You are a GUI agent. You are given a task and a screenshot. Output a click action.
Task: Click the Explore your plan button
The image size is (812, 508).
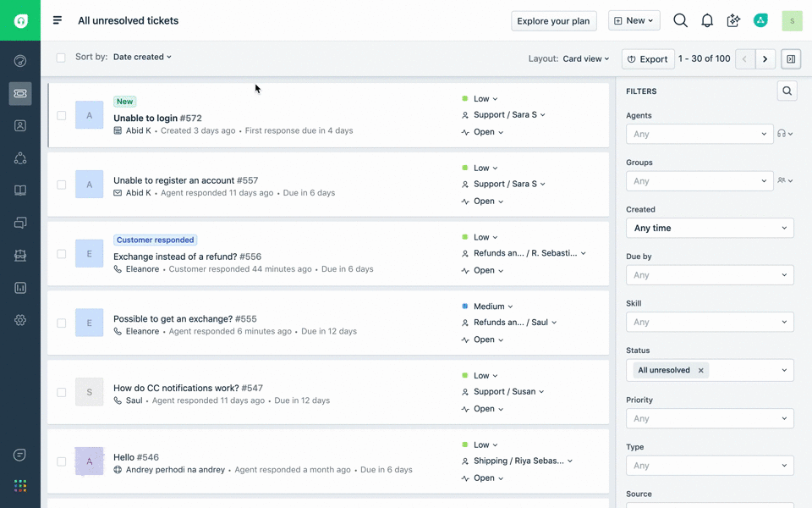[x=553, y=21]
